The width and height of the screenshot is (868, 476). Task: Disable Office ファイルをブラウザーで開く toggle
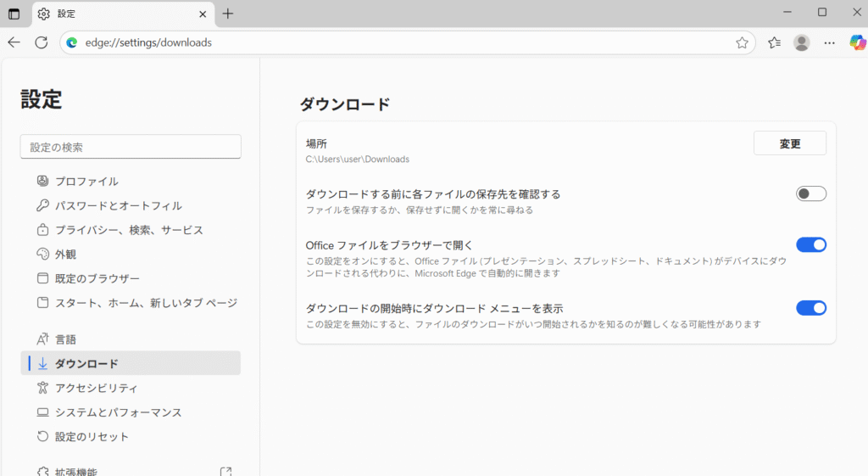click(x=811, y=245)
